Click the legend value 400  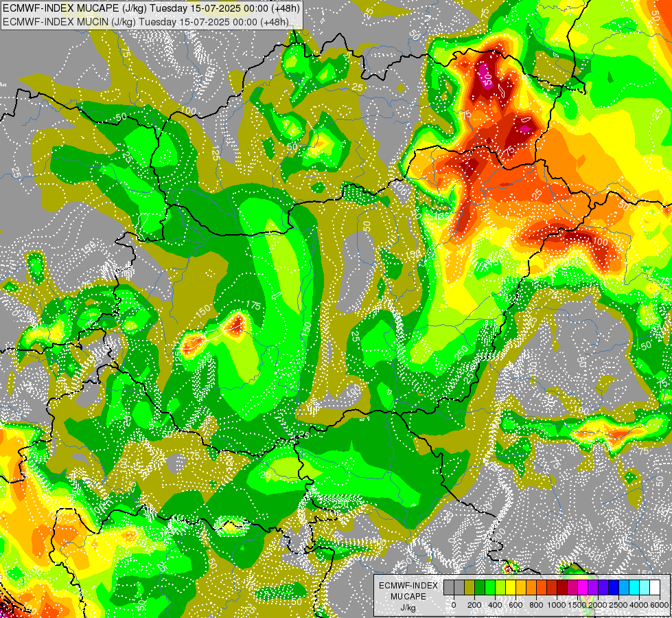pyautogui.click(x=495, y=605)
